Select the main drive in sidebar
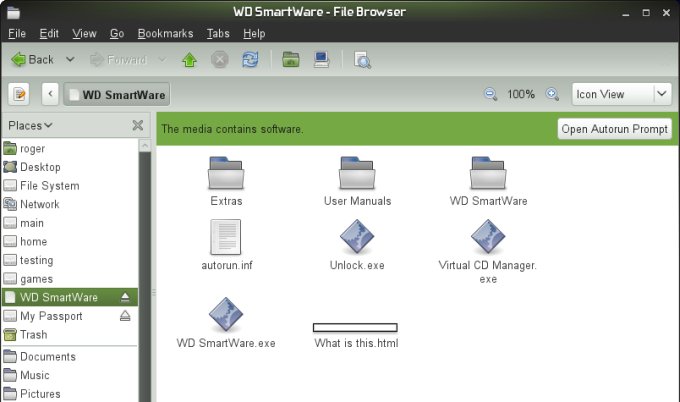680x402 pixels. (x=69, y=223)
